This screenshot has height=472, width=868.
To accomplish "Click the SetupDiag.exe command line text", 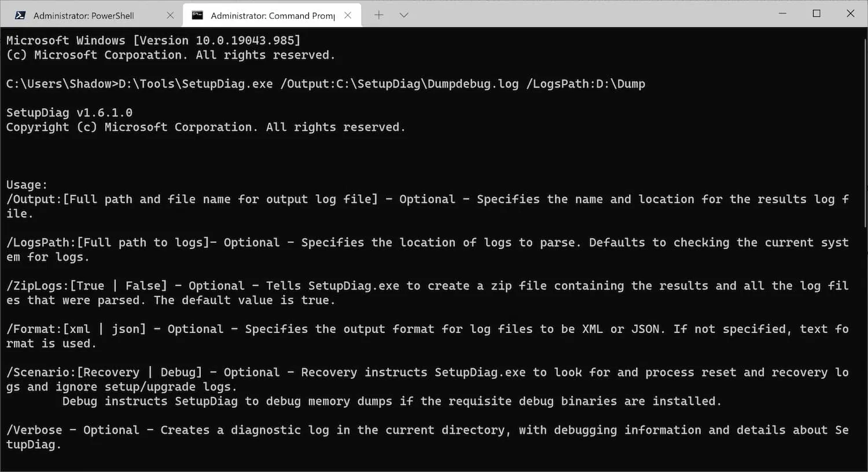I will point(325,84).
